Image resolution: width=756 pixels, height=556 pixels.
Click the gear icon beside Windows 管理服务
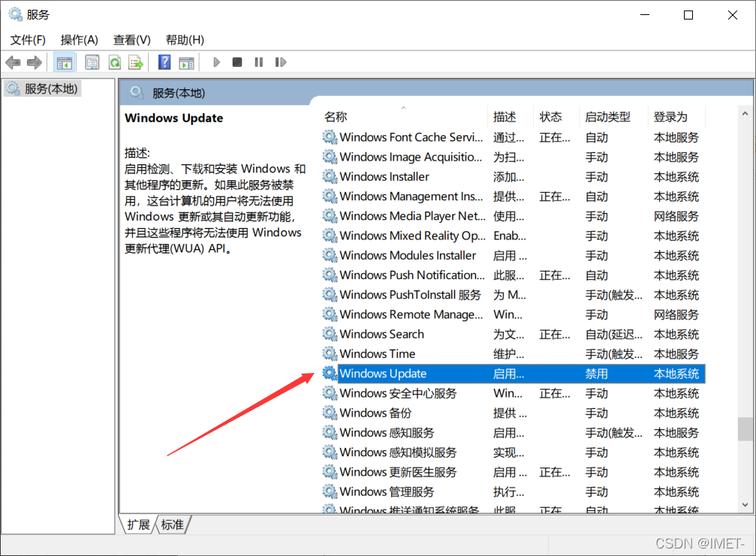[330, 491]
